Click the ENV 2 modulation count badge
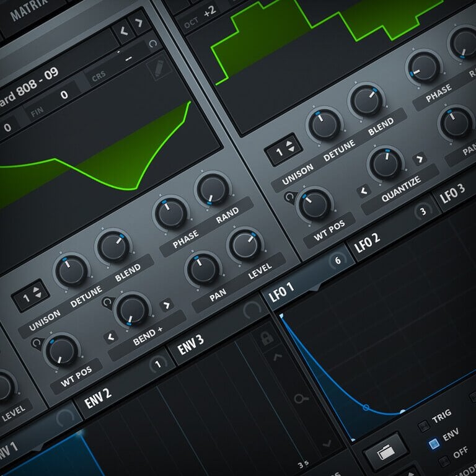The width and height of the screenshot is (476, 476). pyautogui.click(x=158, y=364)
